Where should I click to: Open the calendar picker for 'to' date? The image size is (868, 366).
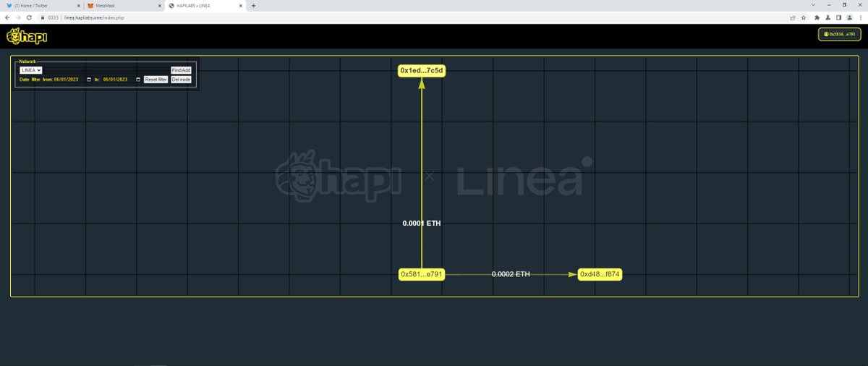coord(138,80)
